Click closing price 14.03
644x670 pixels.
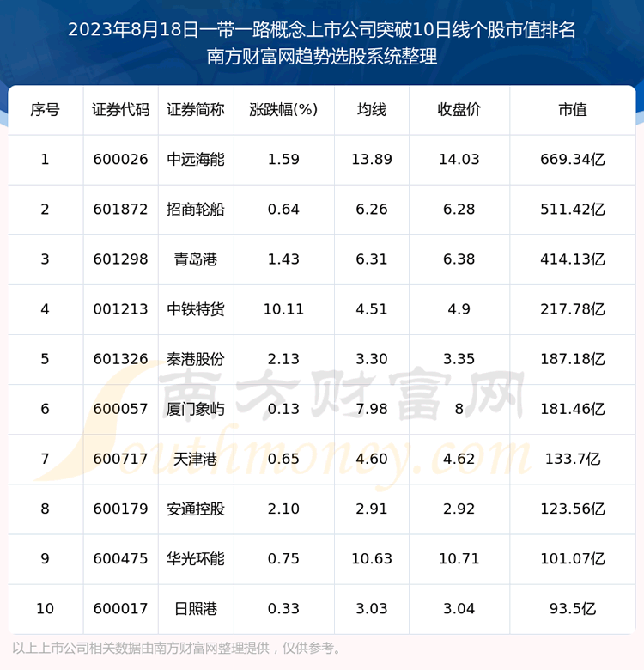click(459, 160)
